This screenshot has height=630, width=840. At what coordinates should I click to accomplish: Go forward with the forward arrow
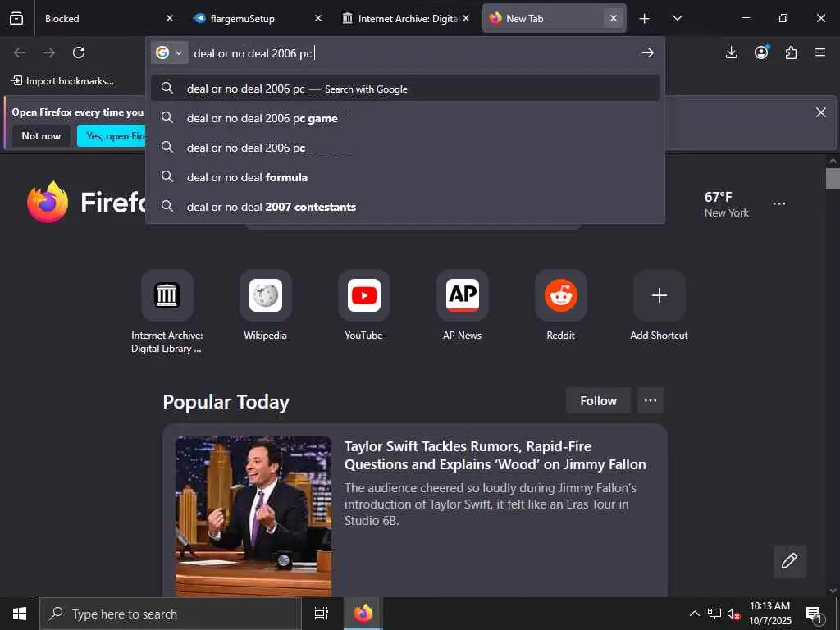(x=49, y=52)
